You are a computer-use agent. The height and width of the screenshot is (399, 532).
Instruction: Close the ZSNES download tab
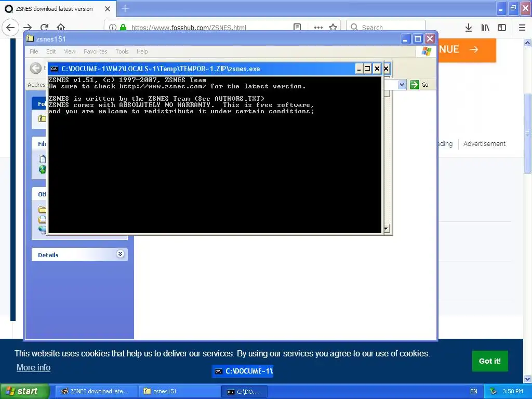(x=108, y=9)
